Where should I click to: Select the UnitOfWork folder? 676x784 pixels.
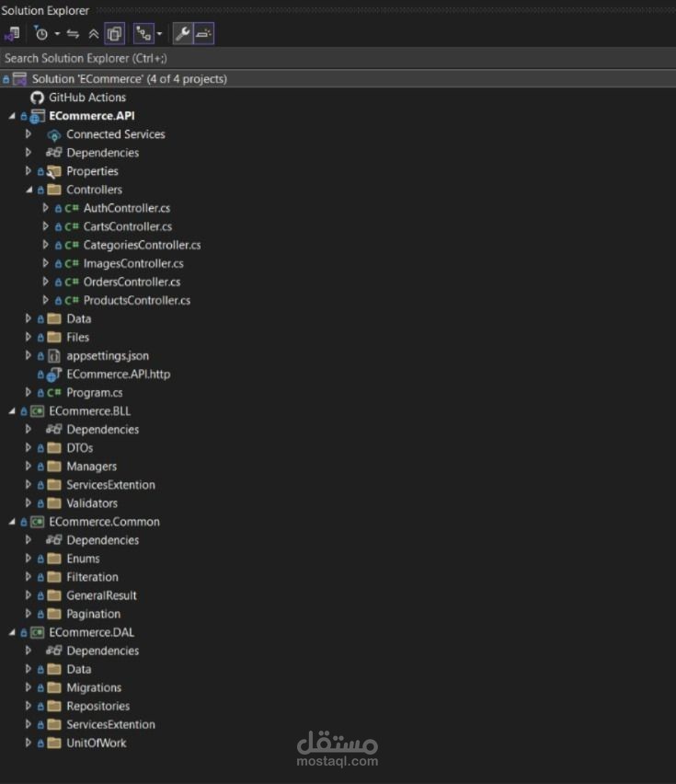pos(96,743)
